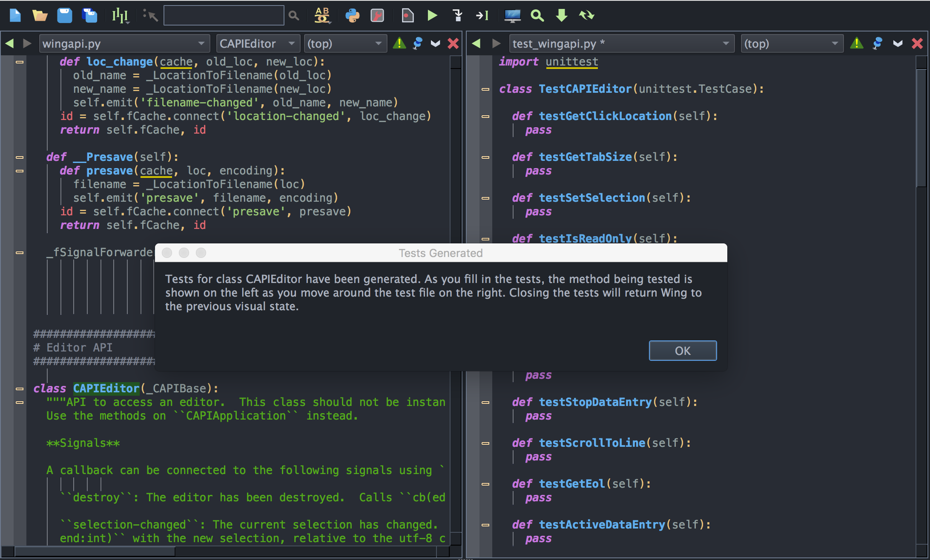Click the debug file breakpoint icon
The height and width of the screenshot is (560, 930).
click(408, 16)
